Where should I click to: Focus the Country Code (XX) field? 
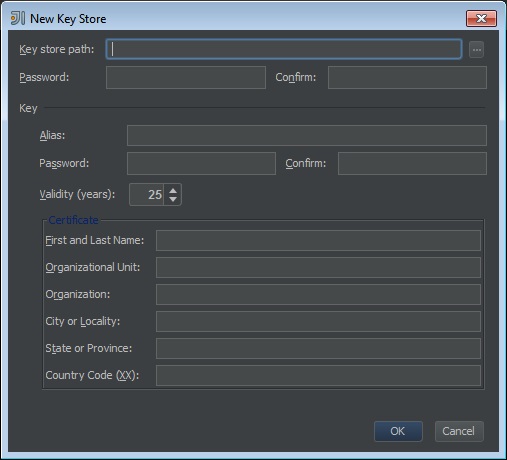point(318,375)
